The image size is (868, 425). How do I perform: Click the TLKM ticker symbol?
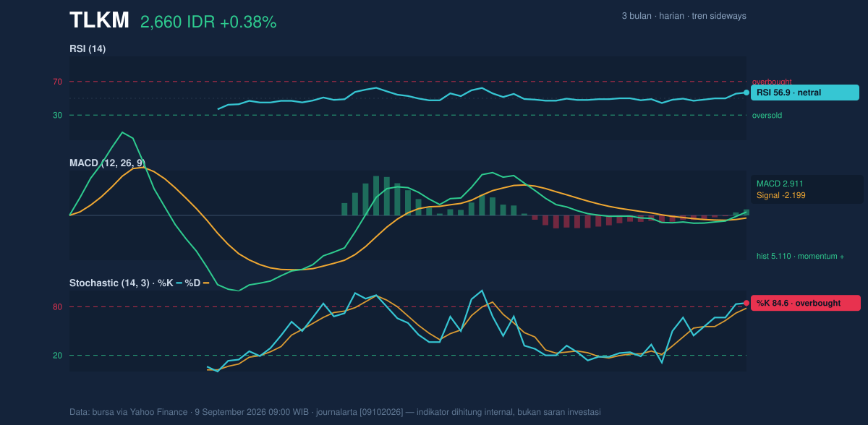pyautogui.click(x=99, y=20)
